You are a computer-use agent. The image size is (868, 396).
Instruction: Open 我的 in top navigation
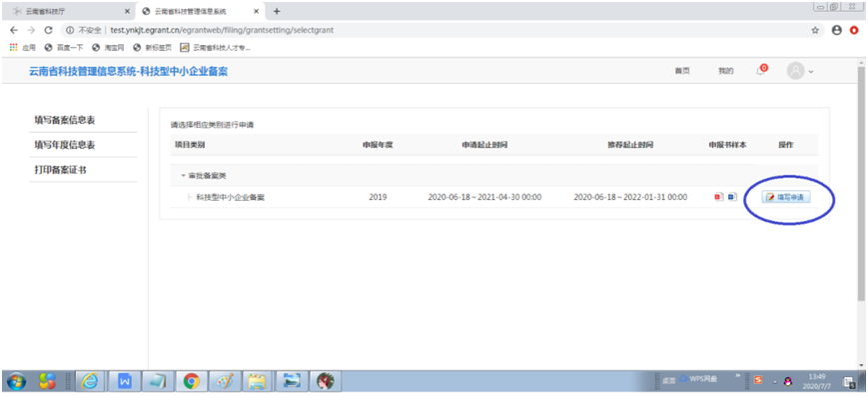click(x=726, y=71)
